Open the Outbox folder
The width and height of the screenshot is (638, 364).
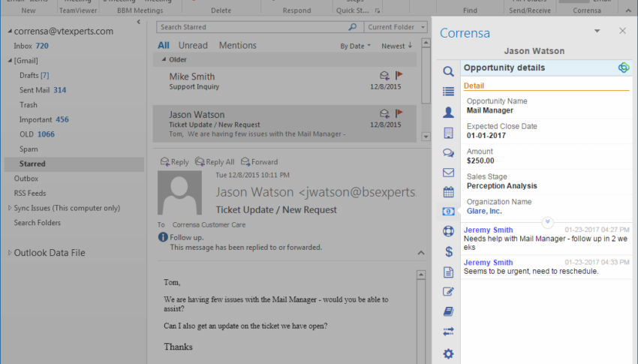pyautogui.click(x=26, y=179)
